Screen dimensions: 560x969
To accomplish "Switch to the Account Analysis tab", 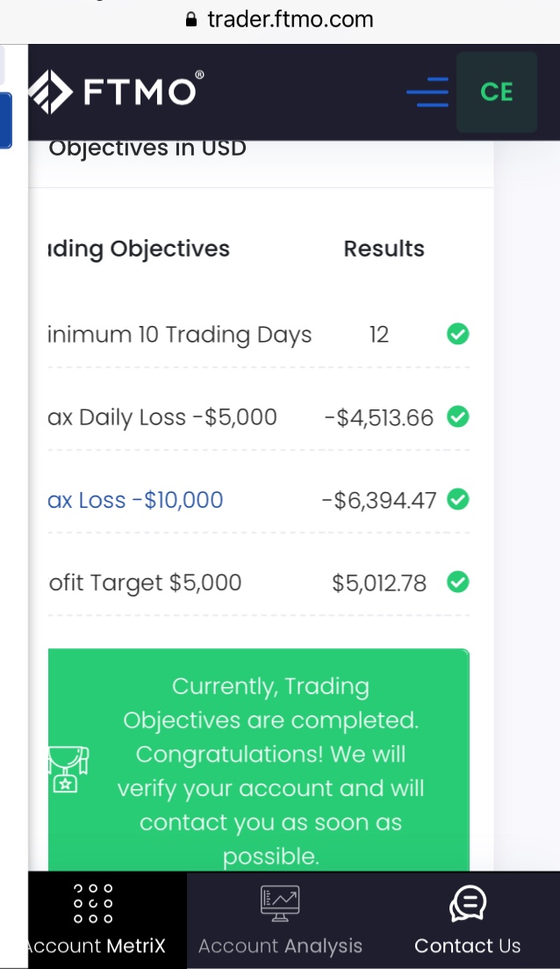I will coord(280,945).
